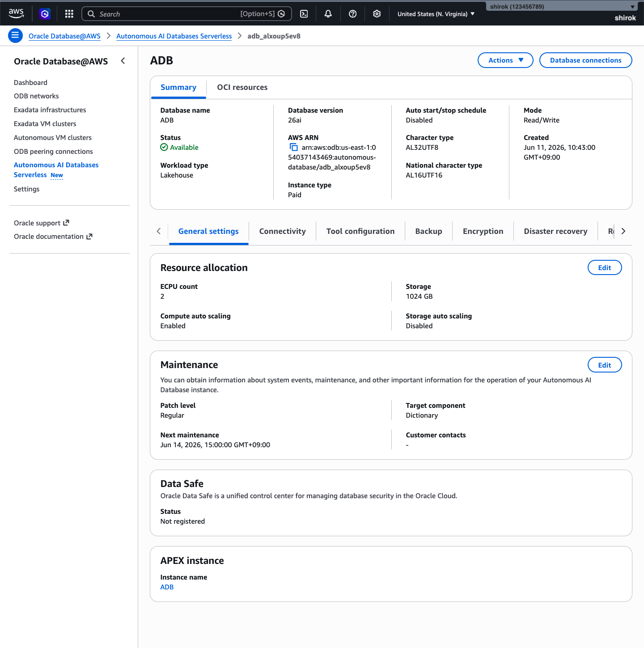Open the AWS home logo
Viewport: 644px width, 648px height.
tap(16, 14)
